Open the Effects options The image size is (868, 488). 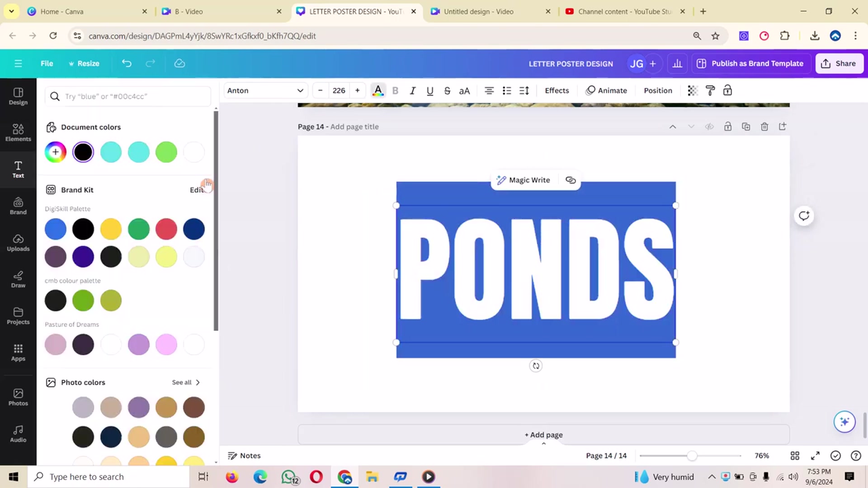pyautogui.click(x=557, y=90)
